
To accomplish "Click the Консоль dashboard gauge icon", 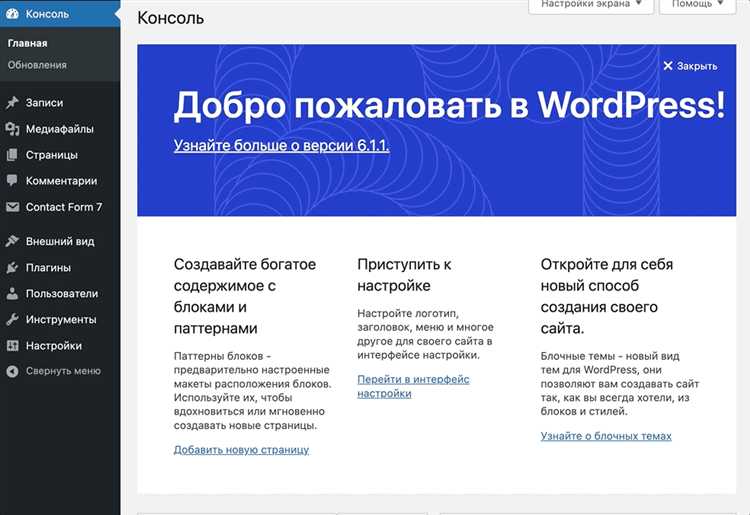I will pyautogui.click(x=12, y=14).
